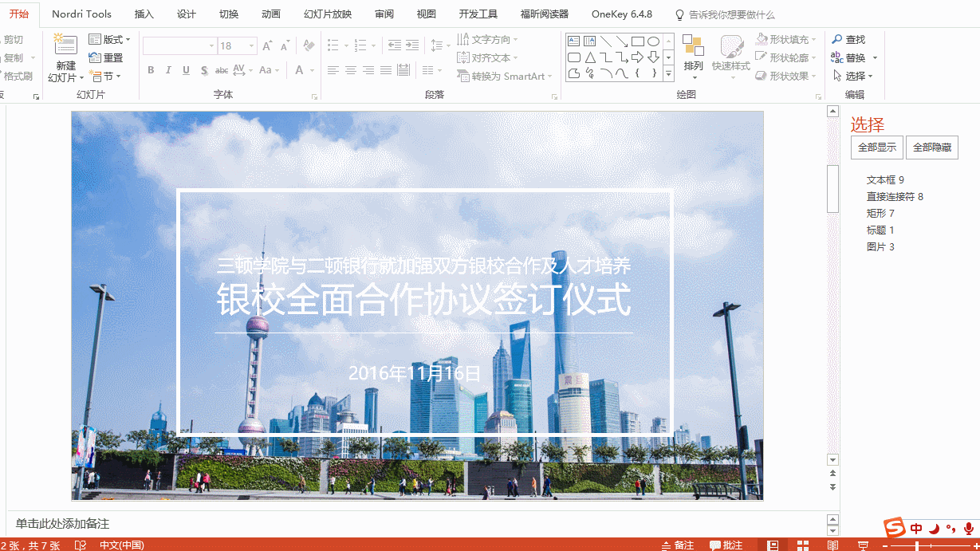Select the triangle shape in shapes gallery

tap(590, 57)
